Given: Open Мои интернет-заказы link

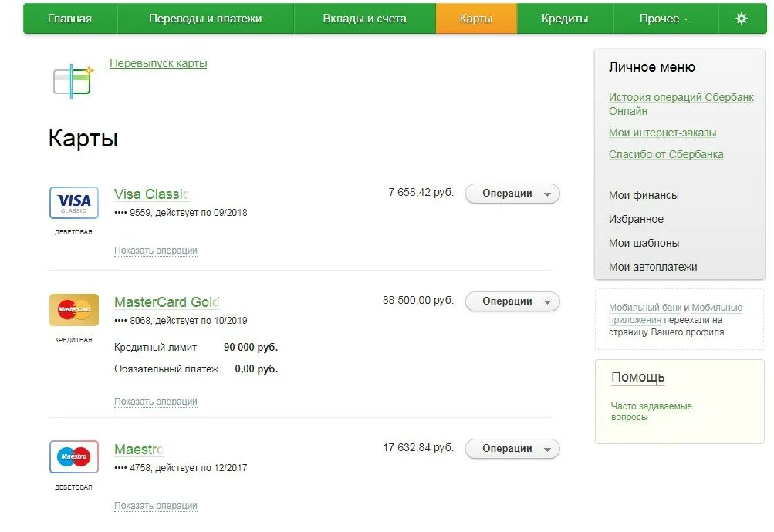Looking at the screenshot, I should [662, 133].
